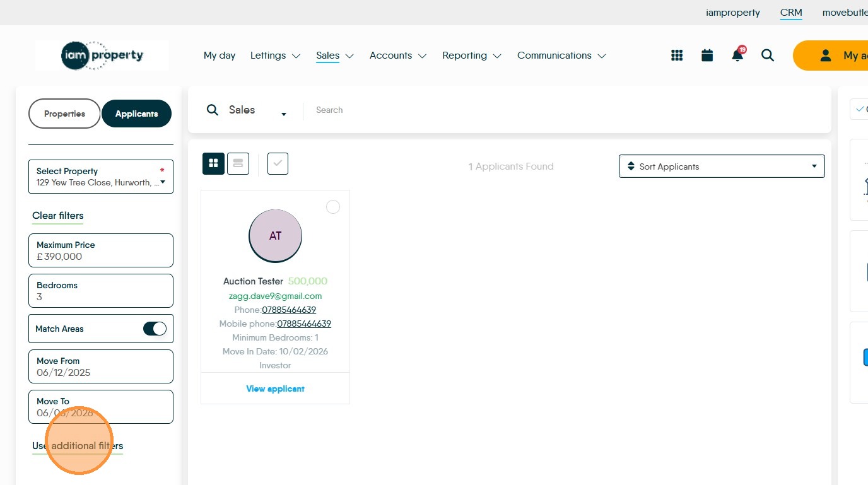
Task: Click the Investor label on card
Action: point(275,365)
